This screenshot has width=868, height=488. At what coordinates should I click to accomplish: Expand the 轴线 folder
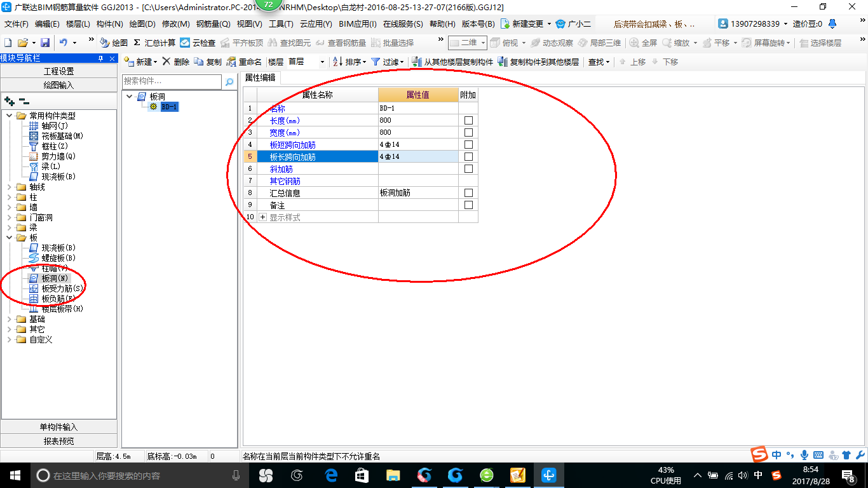(x=10, y=187)
